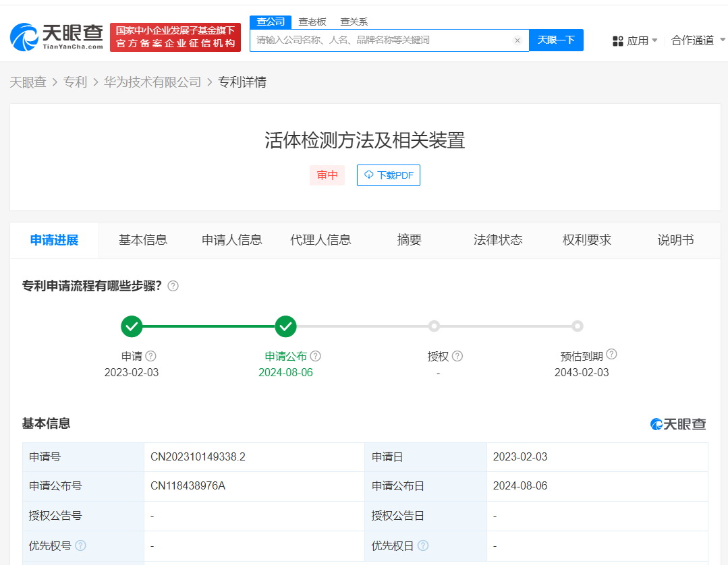Click the apps grid icon beside 应用
Screen dimensions: 728x565
pos(618,40)
